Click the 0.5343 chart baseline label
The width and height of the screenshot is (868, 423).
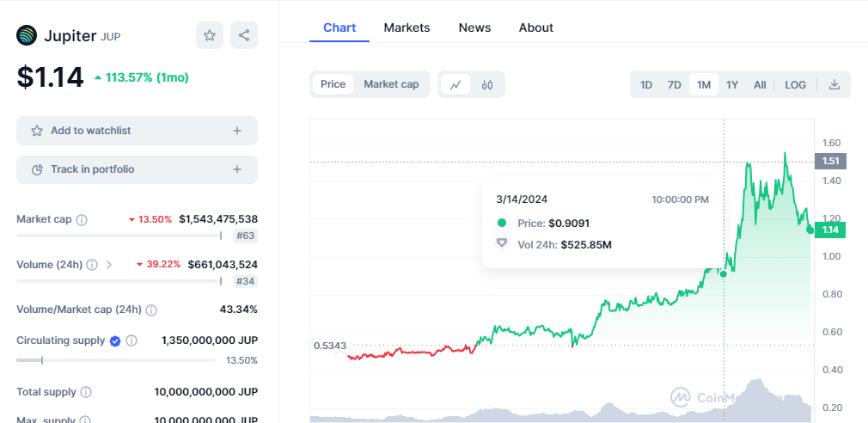[x=330, y=346]
